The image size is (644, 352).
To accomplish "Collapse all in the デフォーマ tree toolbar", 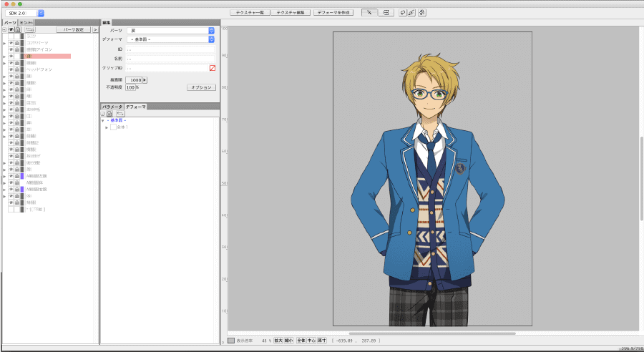I will coord(102,113).
